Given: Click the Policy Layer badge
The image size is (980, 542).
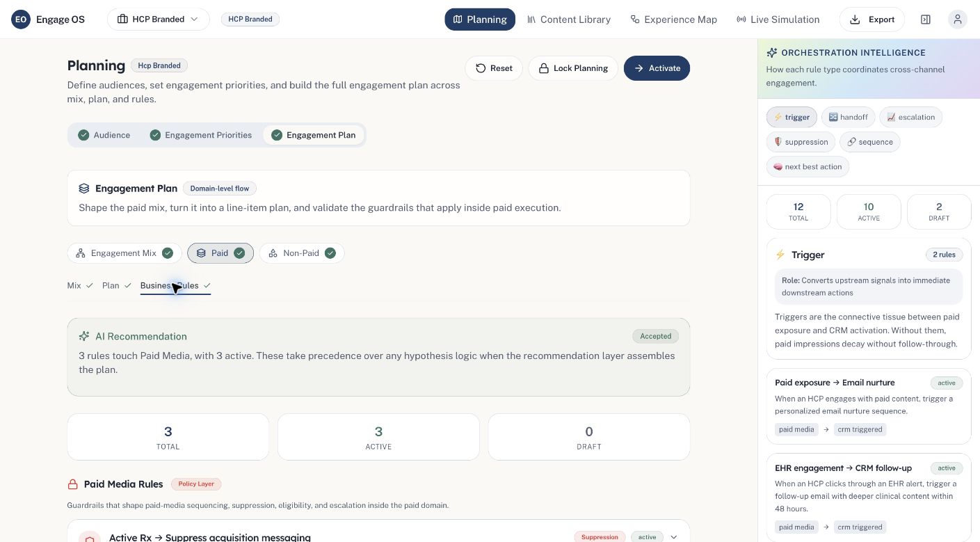Looking at the screenshot, I should coord(196,484).
